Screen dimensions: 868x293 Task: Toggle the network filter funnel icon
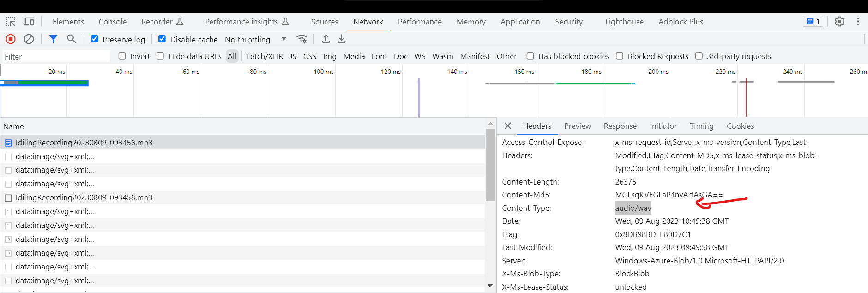[x=53, y=39]
